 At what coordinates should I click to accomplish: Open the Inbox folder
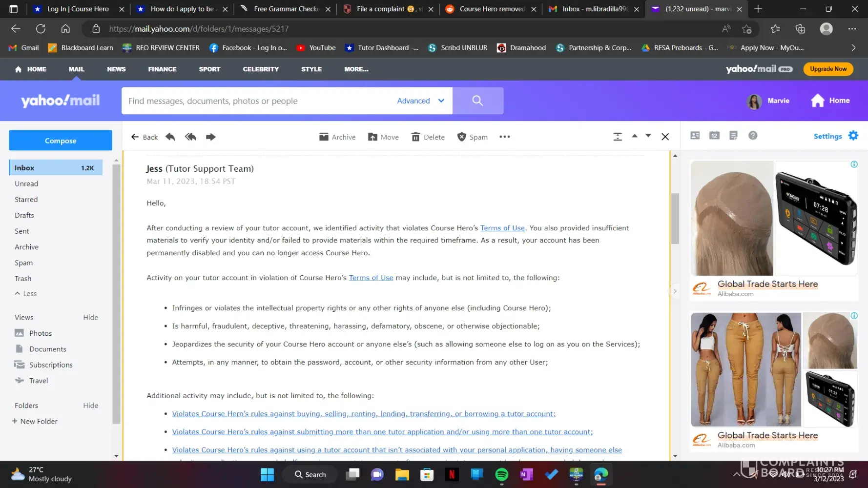click(56, 168)
